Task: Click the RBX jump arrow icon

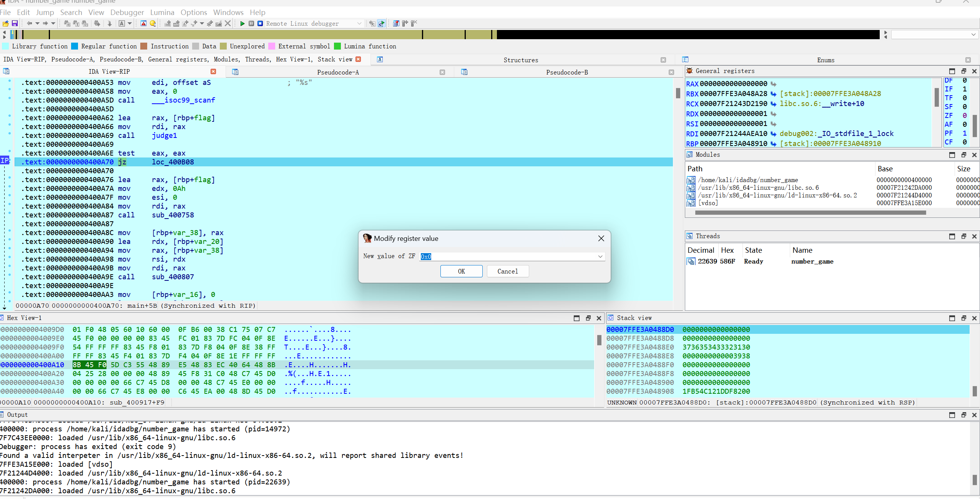Action: click(773, 94)
